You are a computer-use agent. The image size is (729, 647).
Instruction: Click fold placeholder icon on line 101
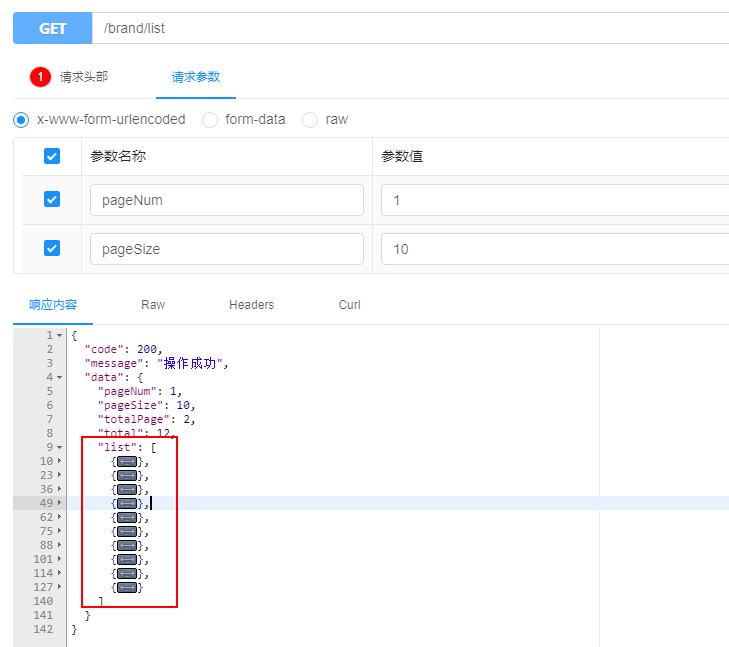127,560
